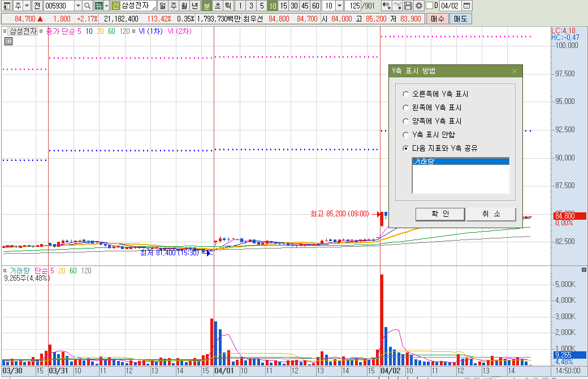The width and height of the screenshot is (588, 379).
Task: Click 종가 단순 moving average legend
Action: (60, 32)
